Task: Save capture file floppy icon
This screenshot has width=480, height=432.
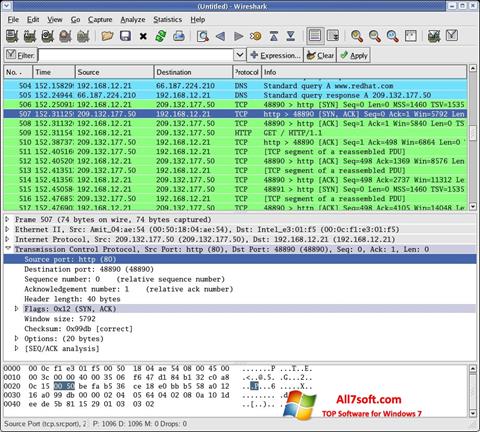Action: point(125,36)
